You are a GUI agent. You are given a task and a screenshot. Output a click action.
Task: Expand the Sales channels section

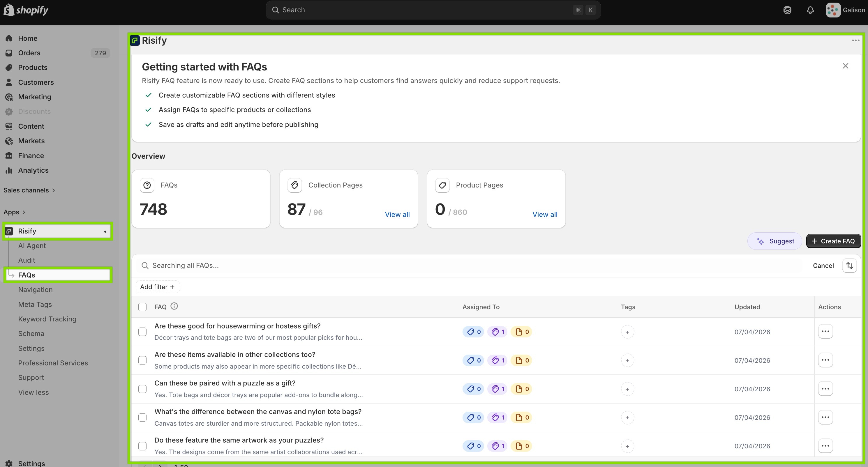(x=29, y=190)
